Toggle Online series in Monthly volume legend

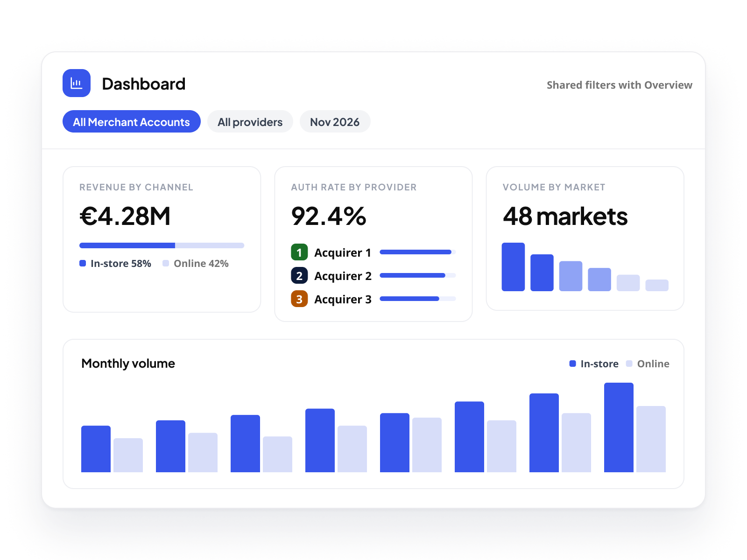[x=648, y=364]
